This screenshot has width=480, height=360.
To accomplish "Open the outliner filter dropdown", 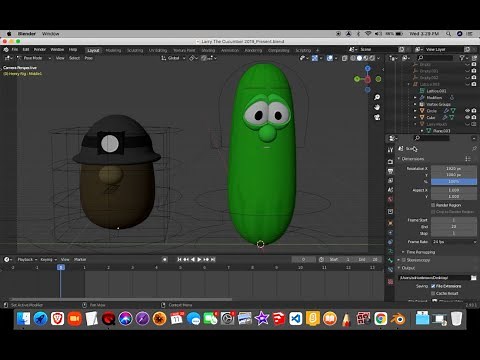I will click(x=464, y=58).
